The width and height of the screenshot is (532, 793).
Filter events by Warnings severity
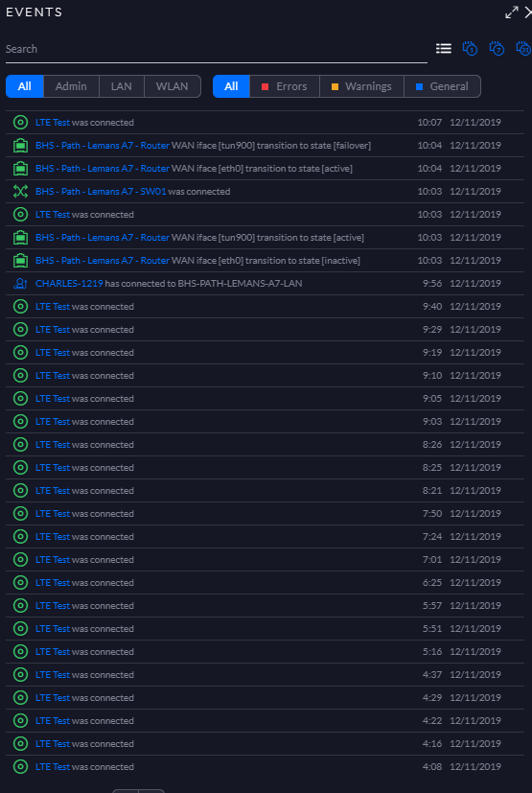361,86
